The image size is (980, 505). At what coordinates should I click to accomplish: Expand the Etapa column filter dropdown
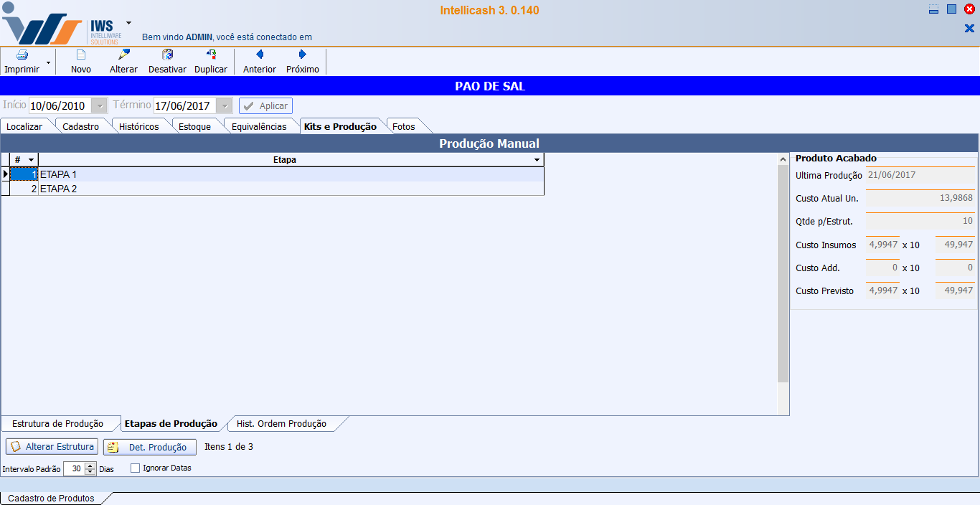pos(537,160)
